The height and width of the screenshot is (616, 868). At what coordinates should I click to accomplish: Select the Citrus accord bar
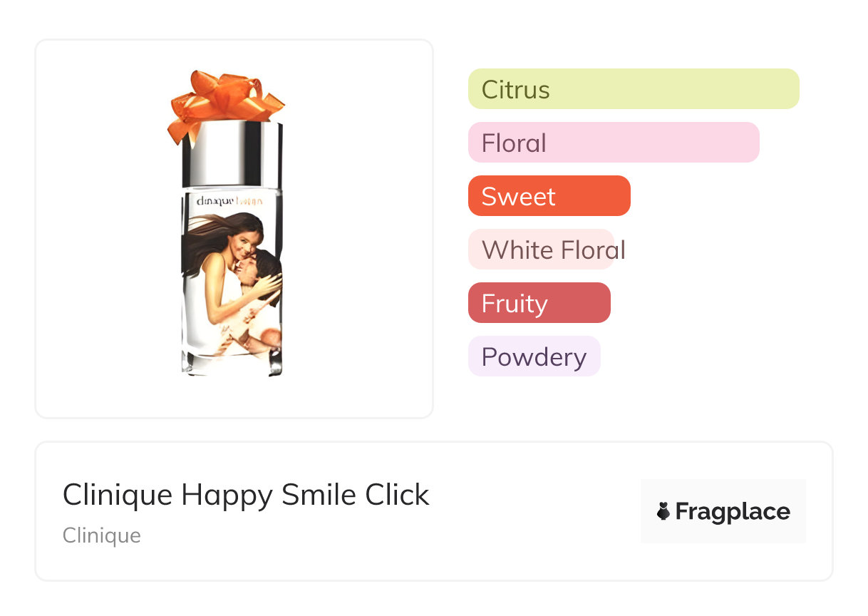click(x=634, y=89)
